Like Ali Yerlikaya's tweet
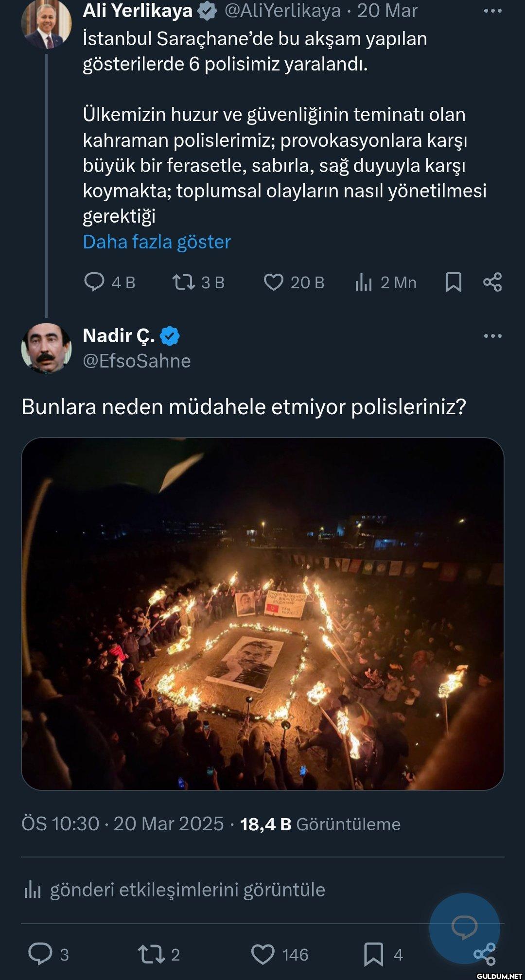This screenshot has height=980, width=525. click(x=273, y=282)
